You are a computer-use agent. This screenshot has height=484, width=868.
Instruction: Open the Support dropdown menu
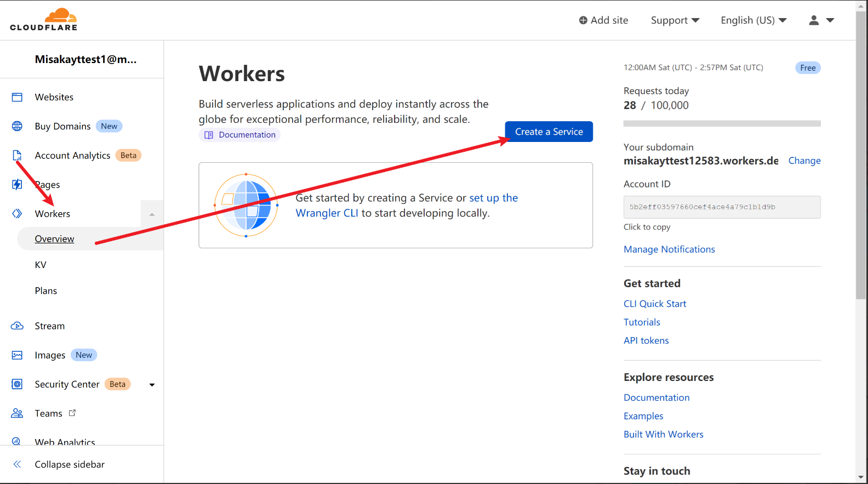675,20
